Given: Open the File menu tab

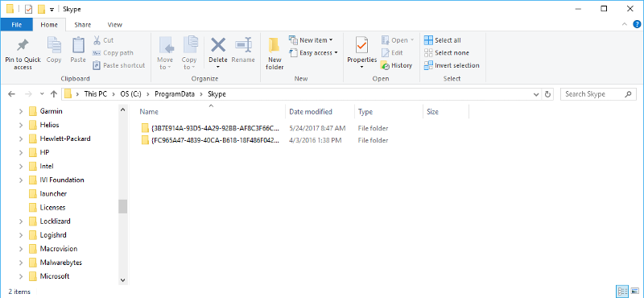Looking at the screenshot, I should pyautogui.click(x=16, y=25).
